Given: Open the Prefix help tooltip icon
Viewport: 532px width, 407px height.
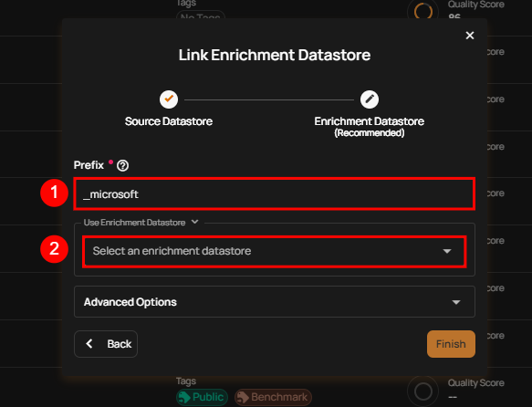Looking at the screenshot, I should pos(122,165).
